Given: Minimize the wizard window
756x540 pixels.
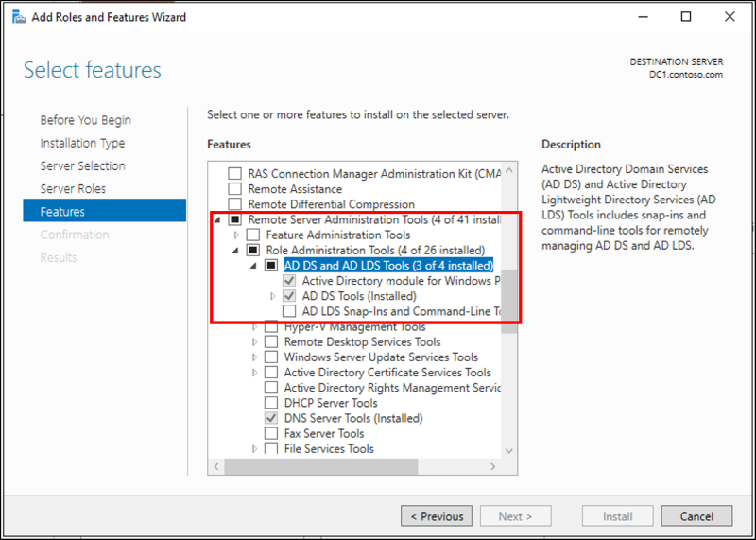Looking at the screenshot, I should click(643, 17).
